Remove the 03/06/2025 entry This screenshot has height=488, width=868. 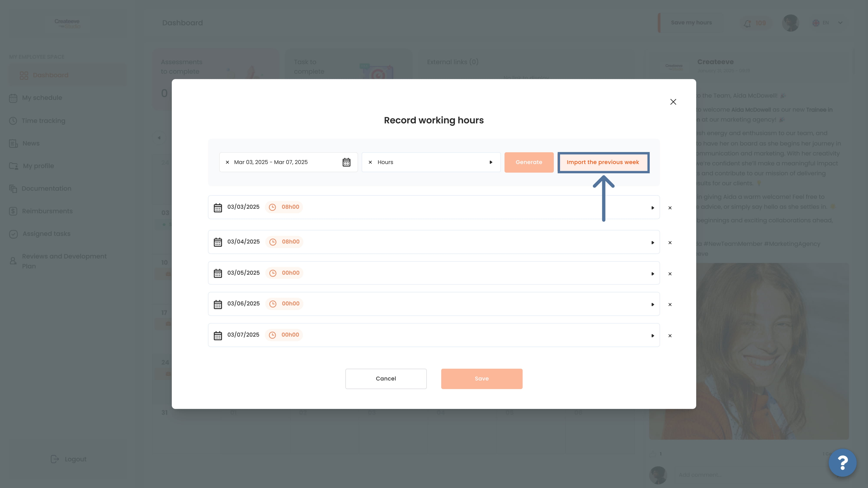pos(670,305)
